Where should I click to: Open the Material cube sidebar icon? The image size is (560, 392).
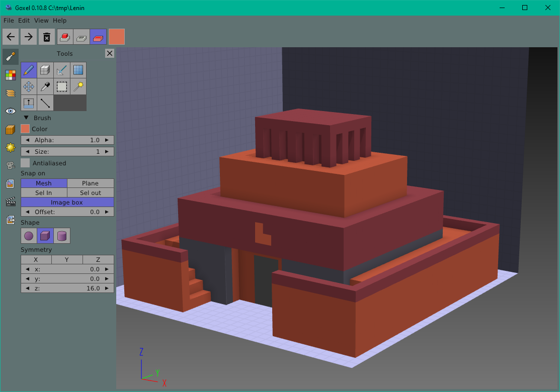tap(11, 130)
